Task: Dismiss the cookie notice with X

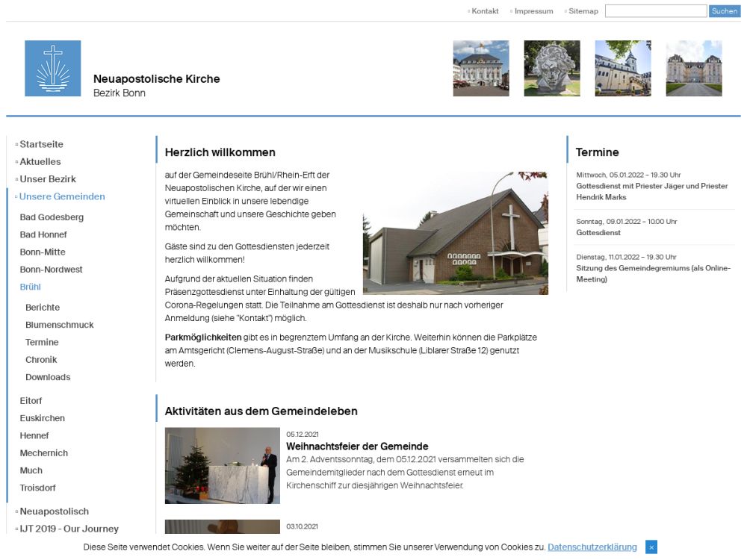Action: [x=651, y=547]
